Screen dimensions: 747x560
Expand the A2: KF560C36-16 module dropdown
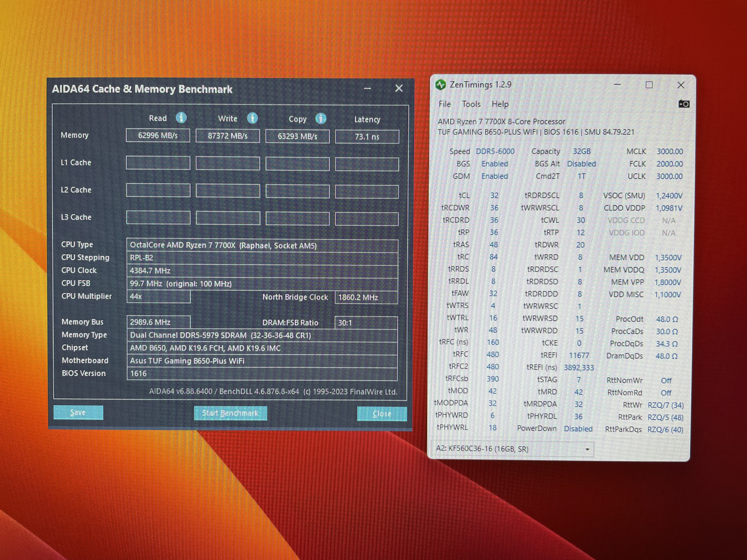pos(587,449)
